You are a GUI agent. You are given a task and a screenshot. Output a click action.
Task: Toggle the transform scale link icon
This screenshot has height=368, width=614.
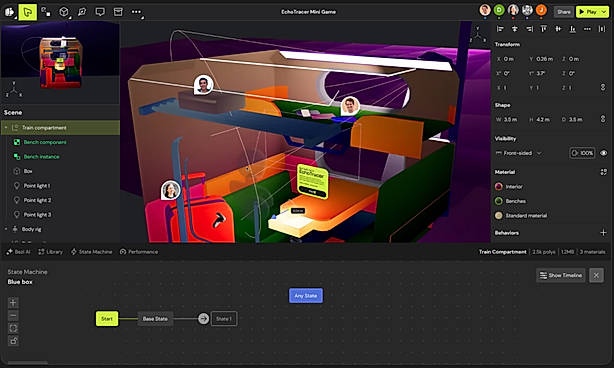pyautogui.click(x=603, y=87)
